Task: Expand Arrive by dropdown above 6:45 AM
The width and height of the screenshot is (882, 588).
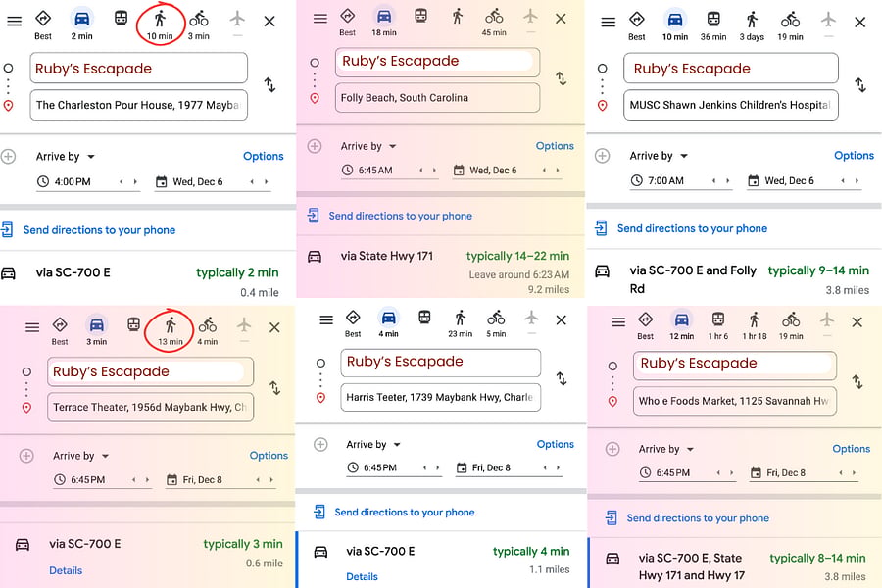Action: [x=368, y=146]
